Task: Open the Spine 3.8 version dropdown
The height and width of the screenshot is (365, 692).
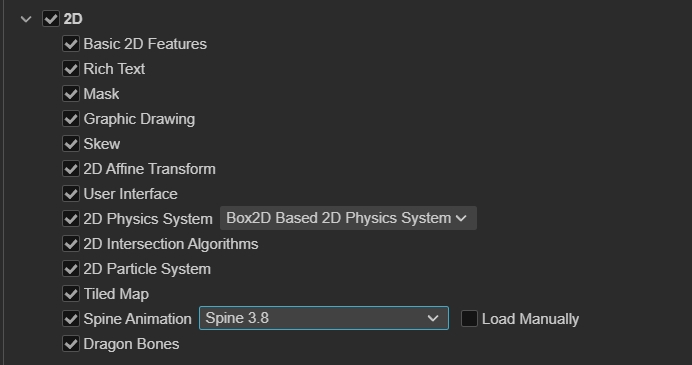Action: [x=324, y=318]
